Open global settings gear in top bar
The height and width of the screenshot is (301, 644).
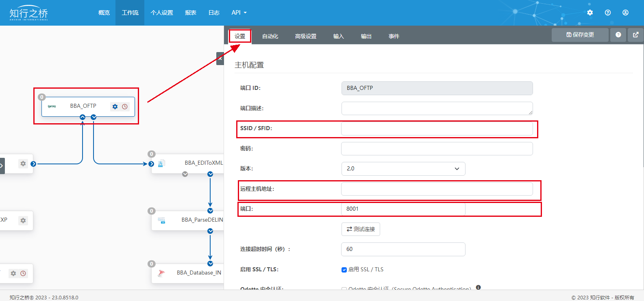click(x=590, y=13)
